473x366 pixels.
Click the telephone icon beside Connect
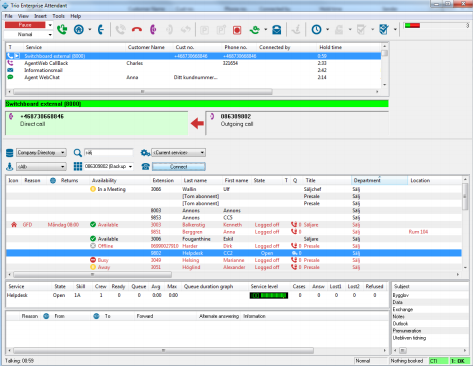(x=145, y=166)
